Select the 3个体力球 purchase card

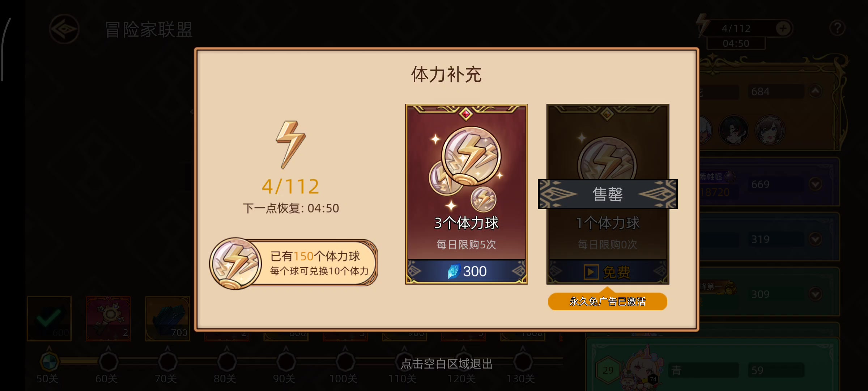tap(467, 194)
